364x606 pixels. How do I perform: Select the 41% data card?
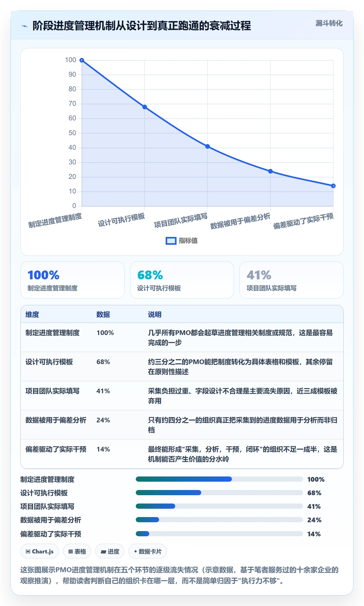[291, 280]
